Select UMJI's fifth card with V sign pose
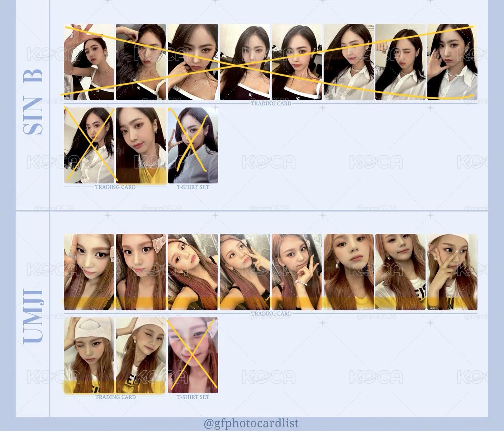The width and height of the screenshot is (504, 431). click(297, 272)
